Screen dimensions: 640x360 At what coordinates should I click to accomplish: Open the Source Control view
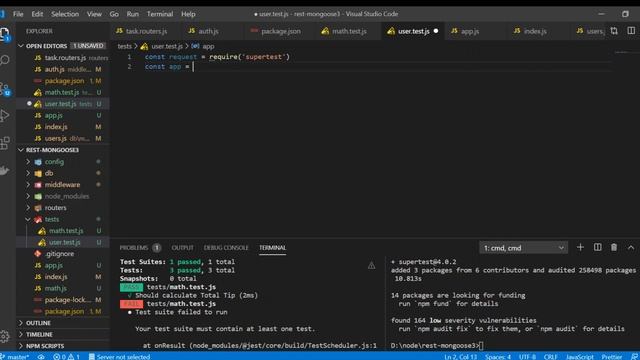5,89
